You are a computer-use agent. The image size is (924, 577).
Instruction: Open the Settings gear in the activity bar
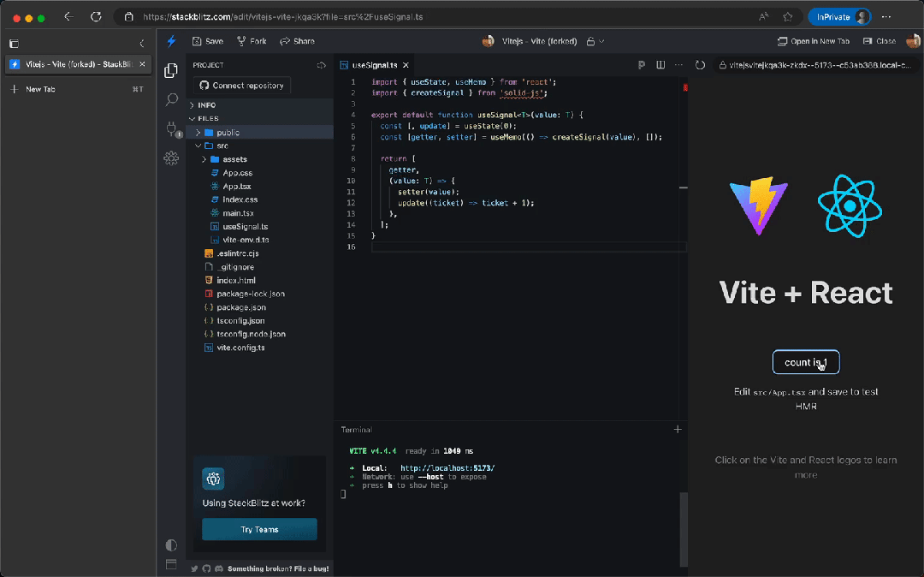tap(171, 158)
